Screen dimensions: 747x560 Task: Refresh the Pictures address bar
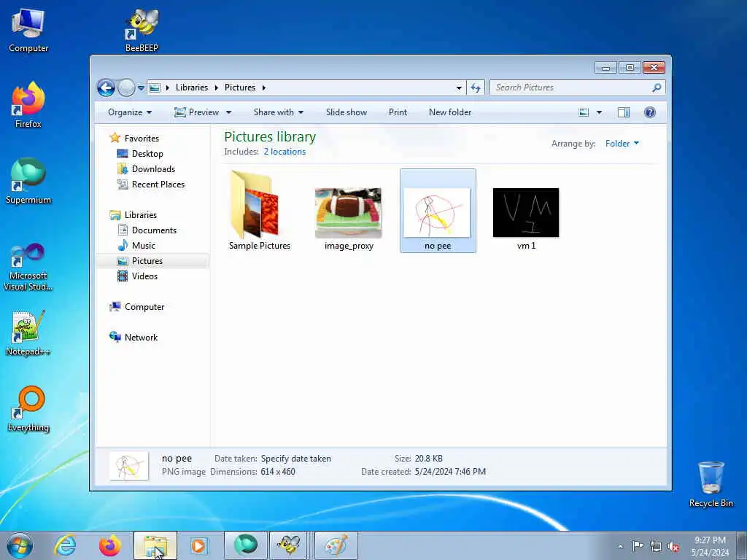476,87
